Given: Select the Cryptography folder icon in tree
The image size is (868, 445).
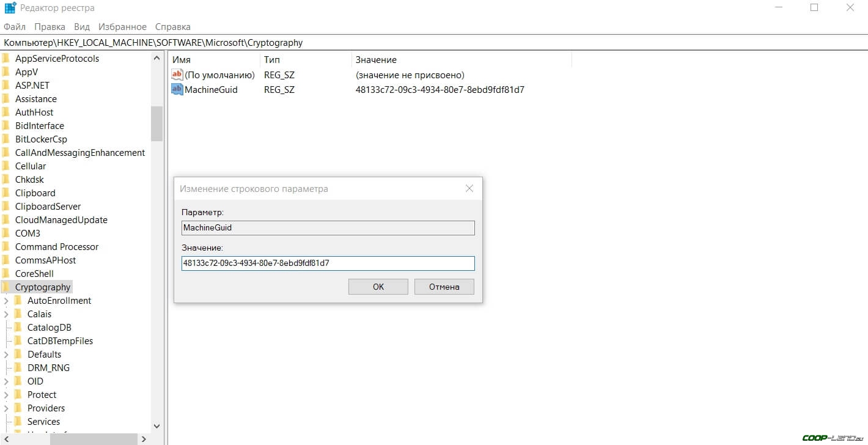Looking at the screenshot, I should tap(6, 287).
